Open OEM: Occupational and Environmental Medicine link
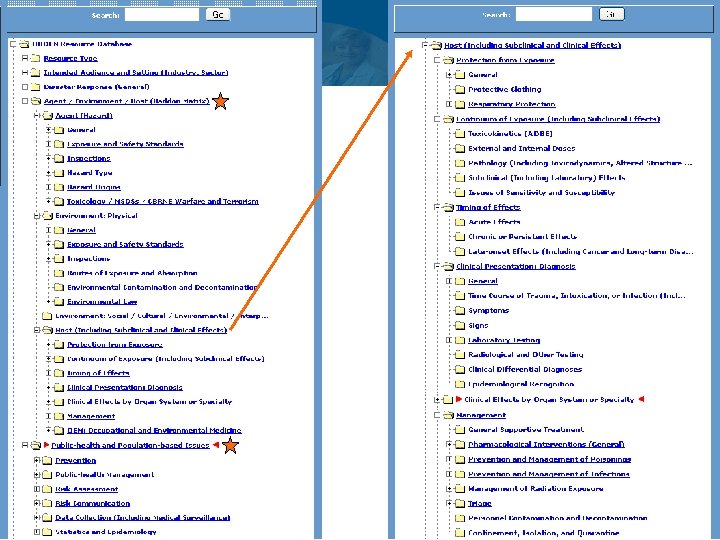 pyautogui.click(x=154, y=430)
